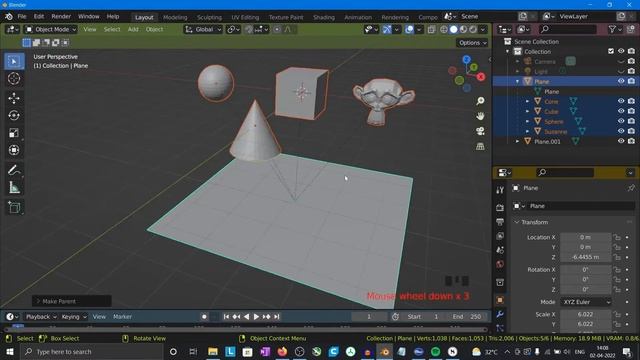Open the Global orientation dropdown

point(203,29)
